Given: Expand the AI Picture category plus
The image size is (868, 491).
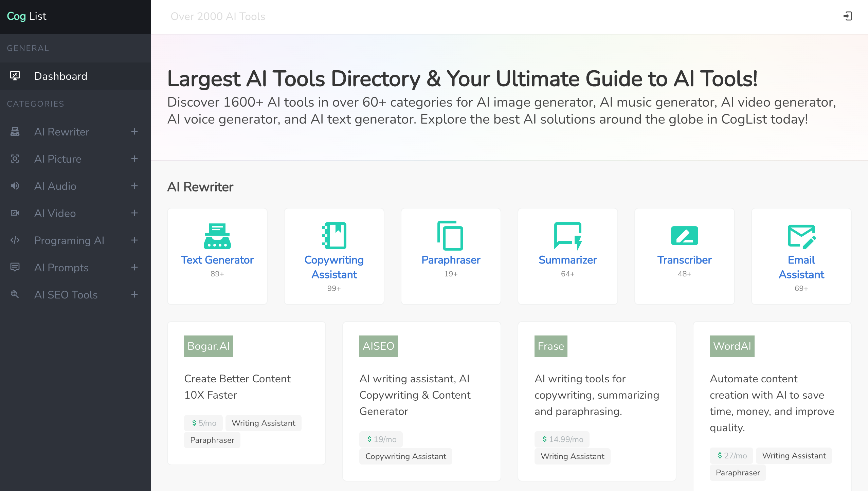Looking at the screenshot, I should pos(134,159).
